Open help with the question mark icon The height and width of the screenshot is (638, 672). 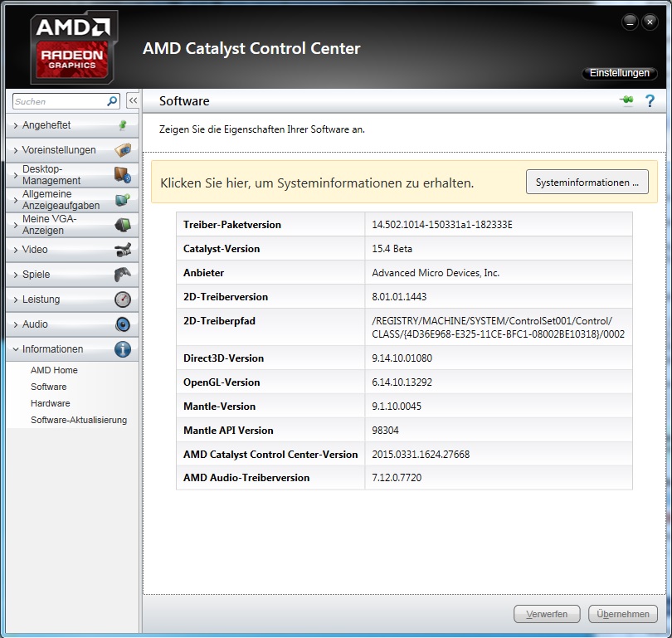(x=650, y=100)
